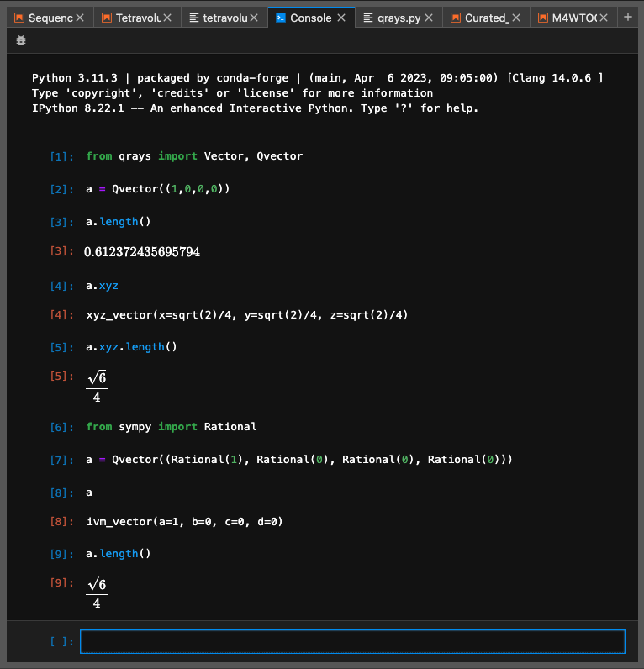
Task: Click the 'from sympy import Rational' input line
Action: point(172,427)
